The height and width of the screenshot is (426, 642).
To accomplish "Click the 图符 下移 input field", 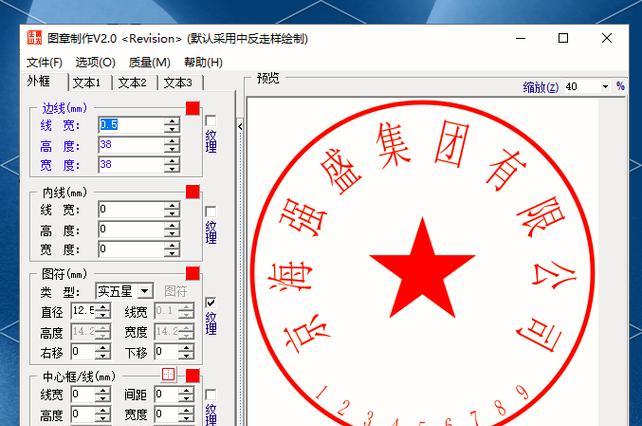I will pyautogui.click(x=167, y=351).
